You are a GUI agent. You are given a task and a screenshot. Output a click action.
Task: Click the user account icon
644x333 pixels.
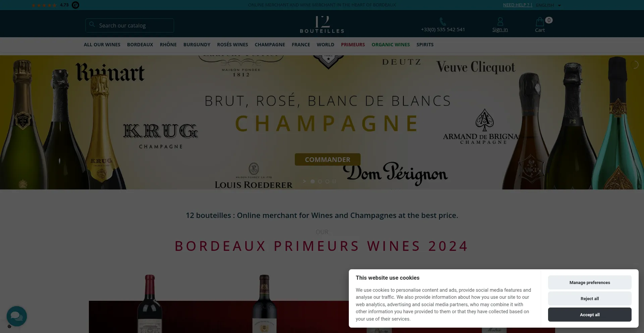(x=500, y=21)
